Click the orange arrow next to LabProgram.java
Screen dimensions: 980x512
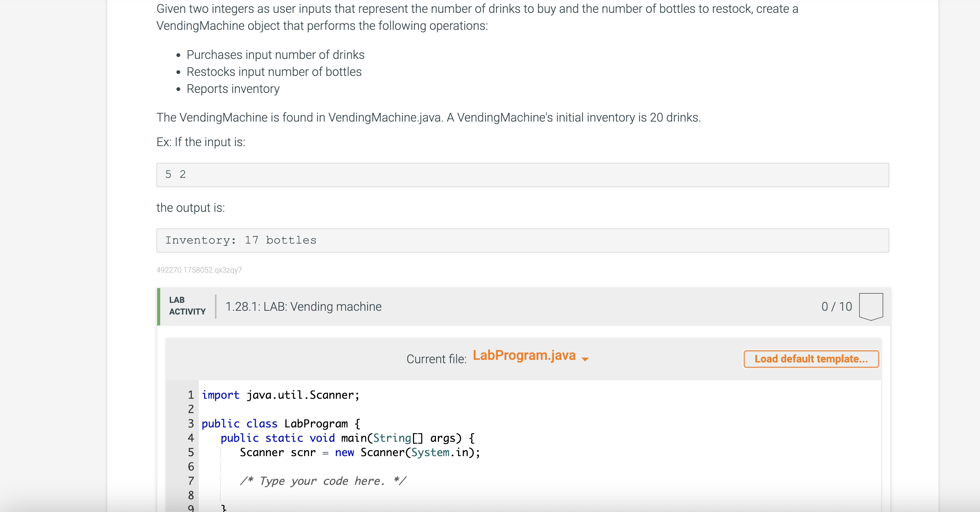[x=585, y=359]
